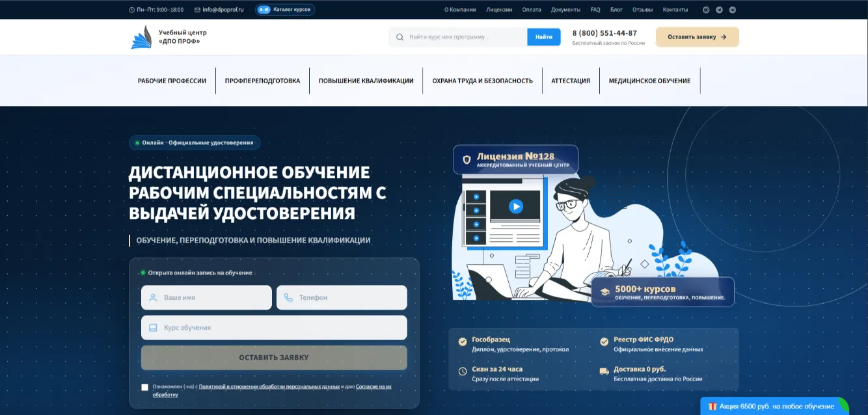Click the gift icon on the Акция banner
868x415 pixels.
(x=712, y=407)
